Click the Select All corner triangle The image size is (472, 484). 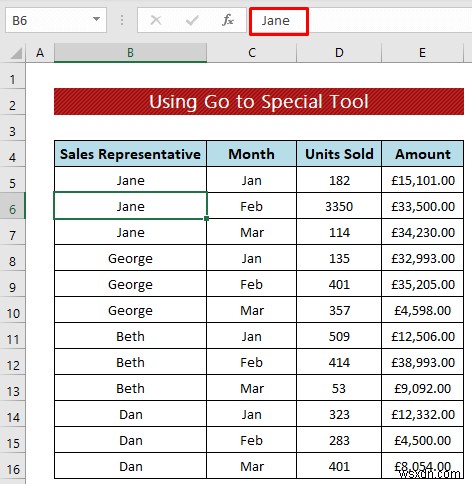16,53
